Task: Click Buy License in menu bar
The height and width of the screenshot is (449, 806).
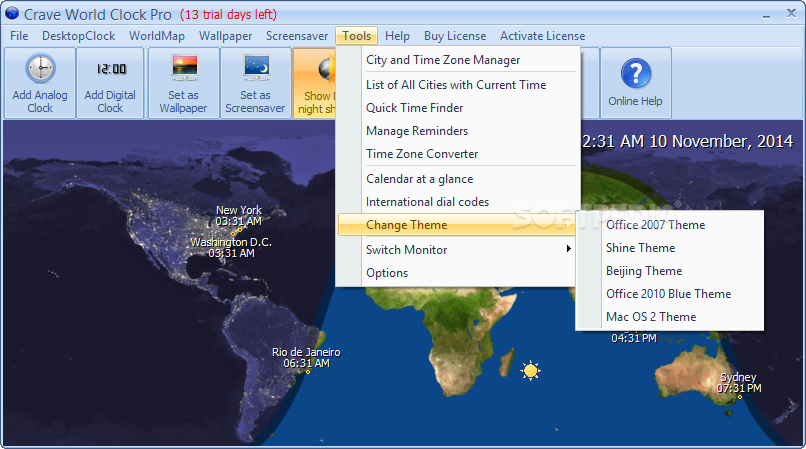Action: [x=455, y=36]
